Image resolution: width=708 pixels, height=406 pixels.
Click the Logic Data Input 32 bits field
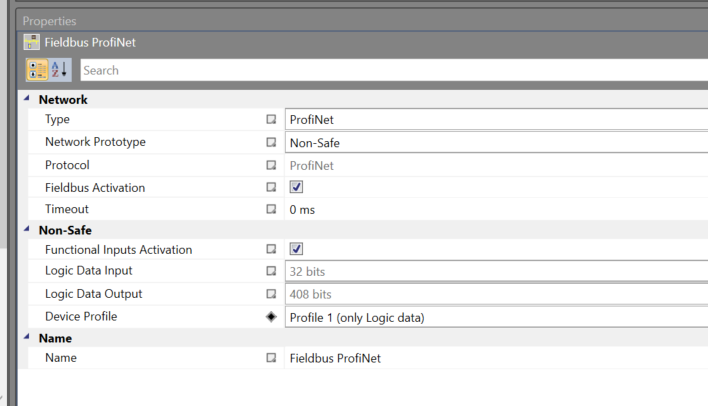(496, 271)
